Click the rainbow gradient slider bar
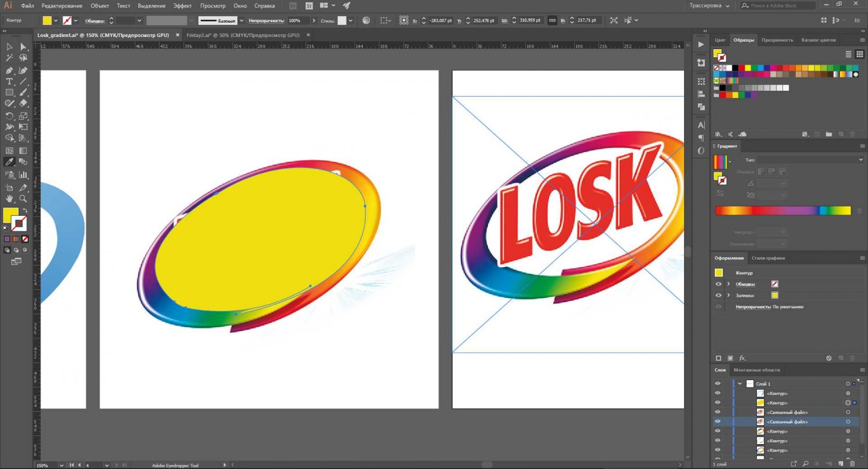This screenshot has height=469, width=868. click(x=783, y=211)
